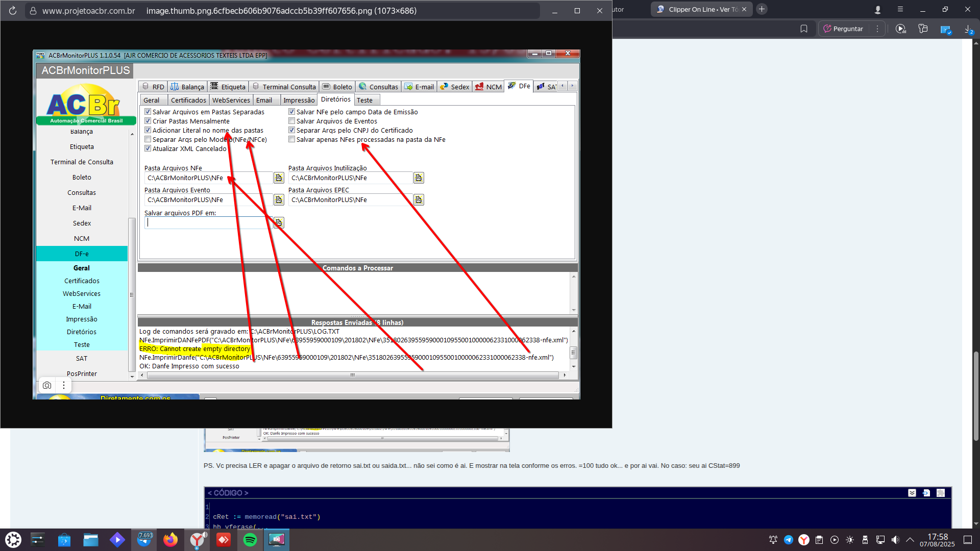980x551 pixels.
Task: Open browser profile avatar icon
Action: tap(877, 10)
